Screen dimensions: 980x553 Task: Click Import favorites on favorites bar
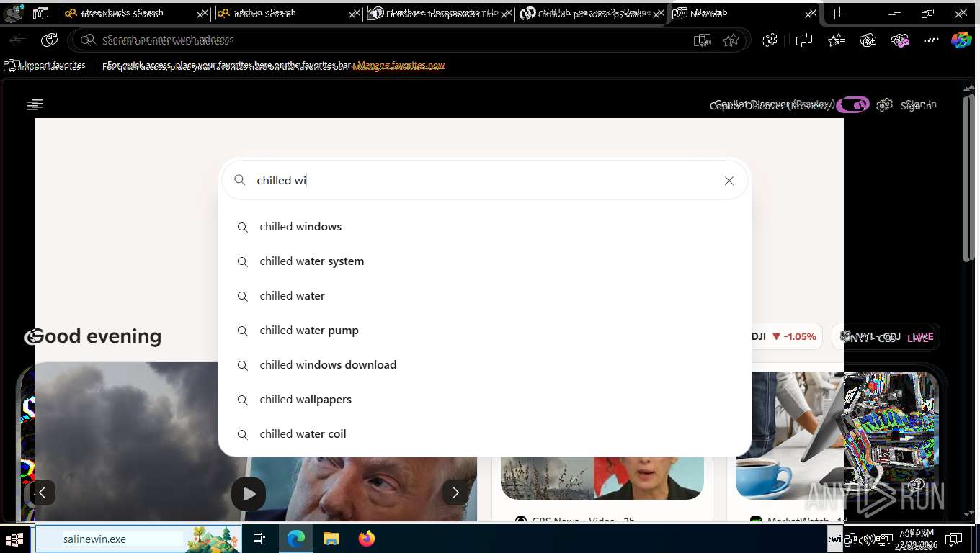45,66
